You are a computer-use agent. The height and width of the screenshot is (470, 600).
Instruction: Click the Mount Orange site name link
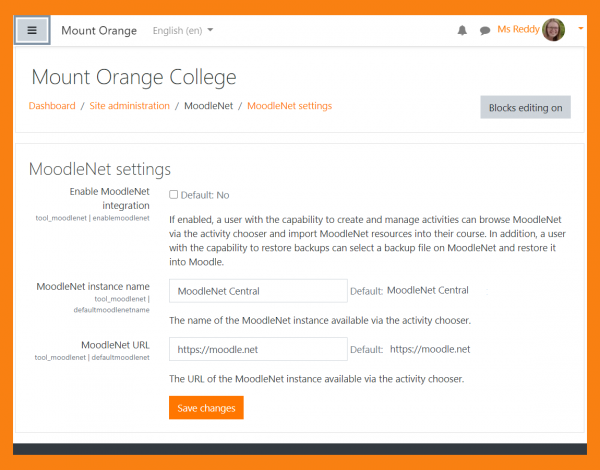tap(99, 31)
